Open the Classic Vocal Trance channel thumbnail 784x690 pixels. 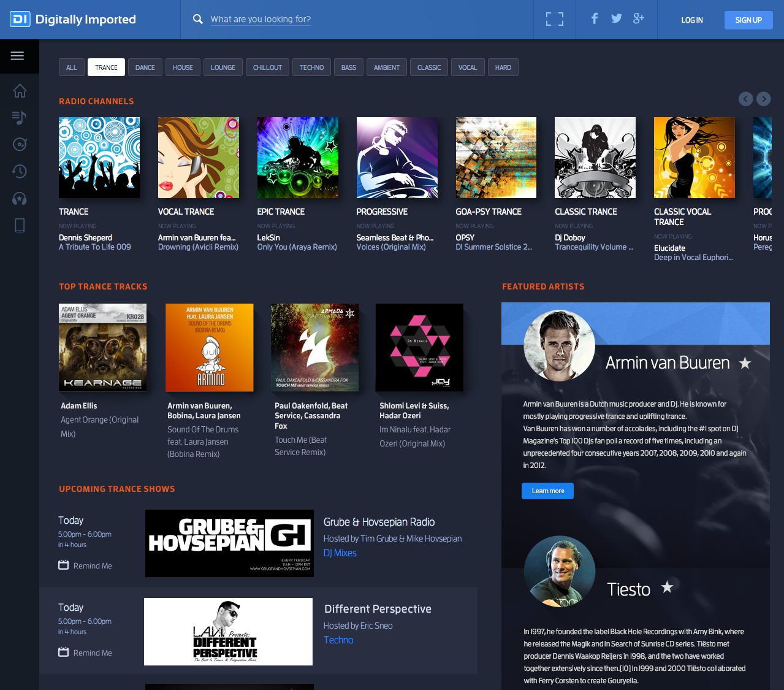pyautogui.click(x=695, y=158)
